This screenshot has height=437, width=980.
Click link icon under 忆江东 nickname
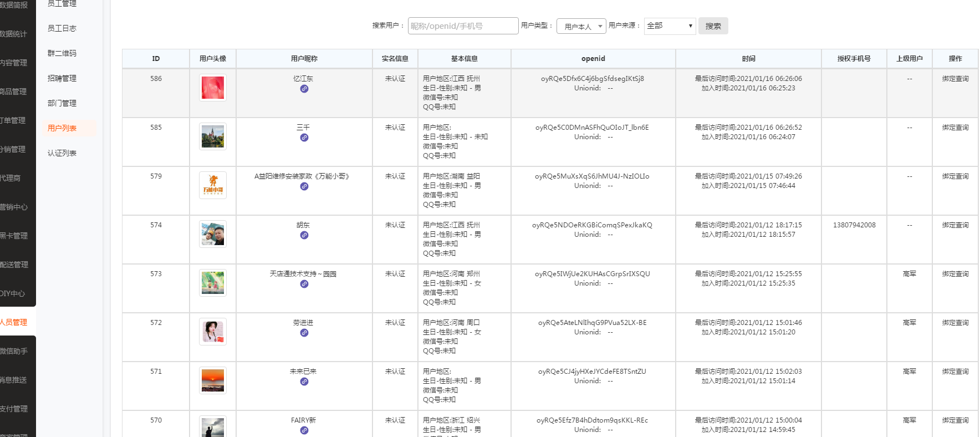304,89
